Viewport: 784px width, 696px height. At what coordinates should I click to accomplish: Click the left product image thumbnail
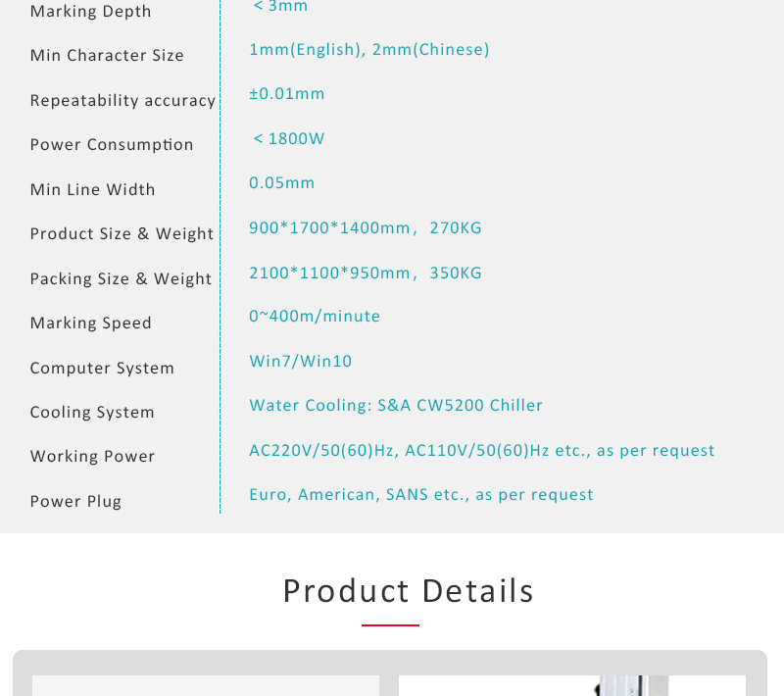206,685
